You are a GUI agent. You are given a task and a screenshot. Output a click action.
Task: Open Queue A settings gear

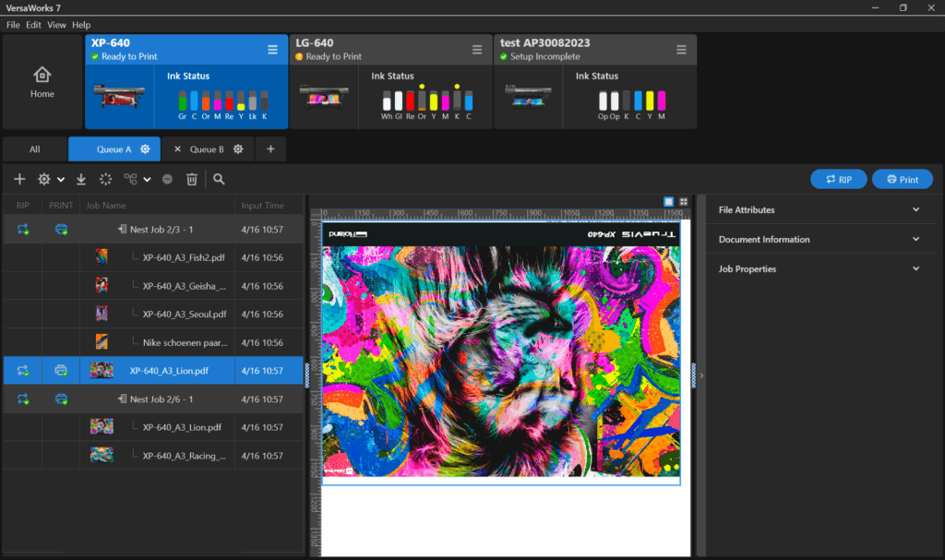point(145,149)
